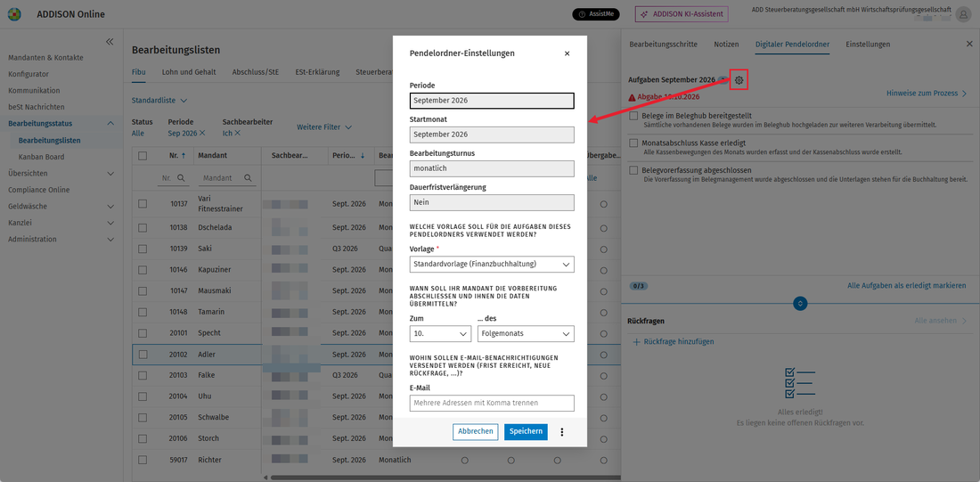Remove the Sep 2026 Periode filter

202,133
